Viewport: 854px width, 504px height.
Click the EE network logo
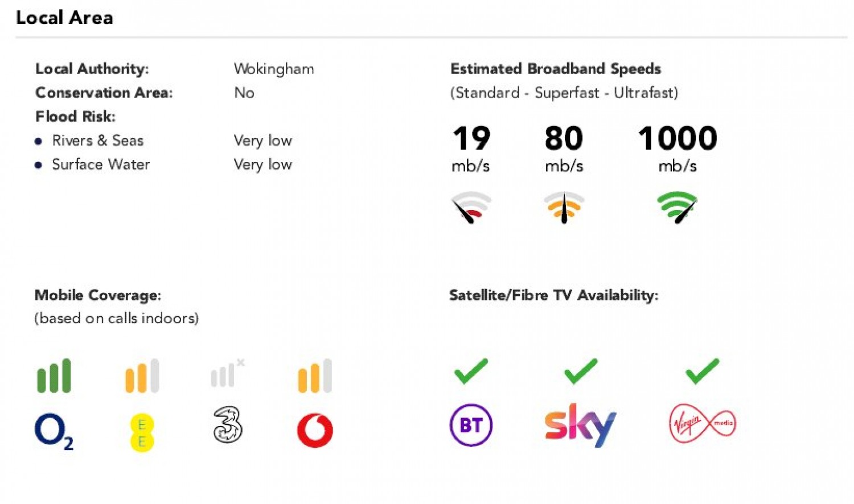(x=142, y=433)
